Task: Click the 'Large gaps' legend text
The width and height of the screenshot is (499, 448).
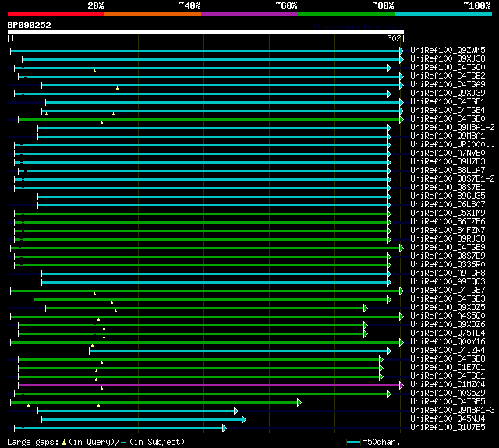Action: 33,442
